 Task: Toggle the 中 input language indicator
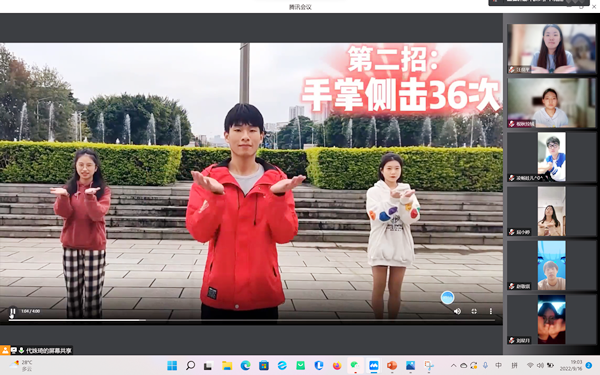click(x=499, y=365)
